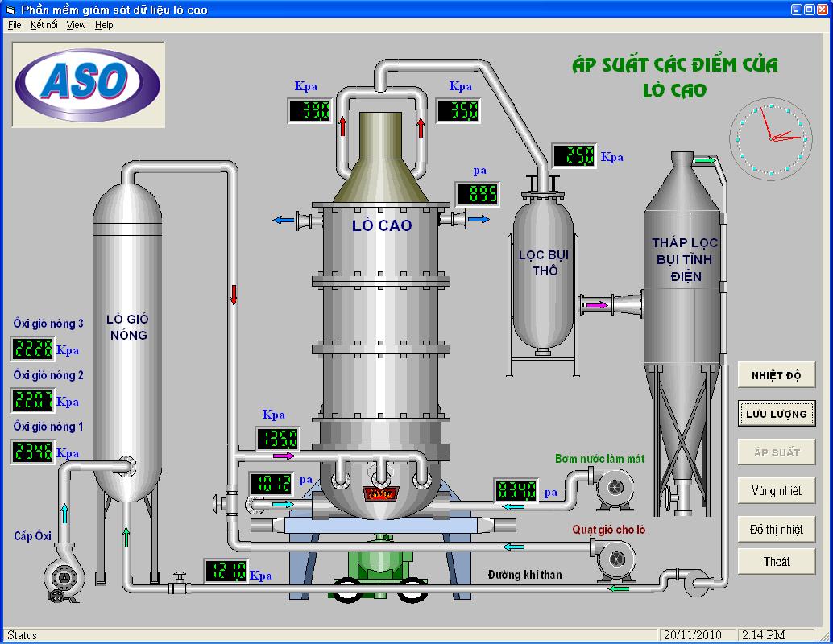Click the Bơm nước làm mát pump icon
This screenshot has width=833, height=644.
[x=612, y=486]
